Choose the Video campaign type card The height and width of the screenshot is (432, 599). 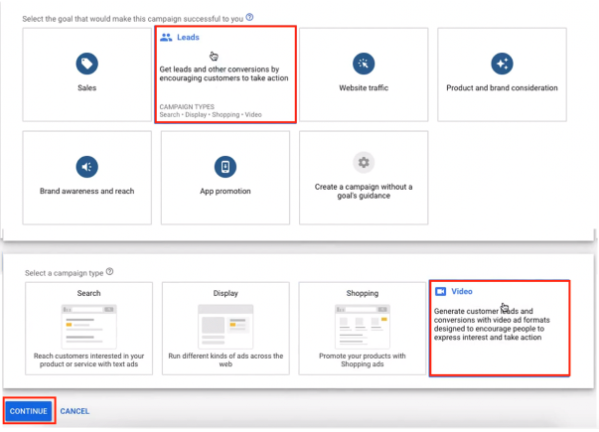(500, 328)
